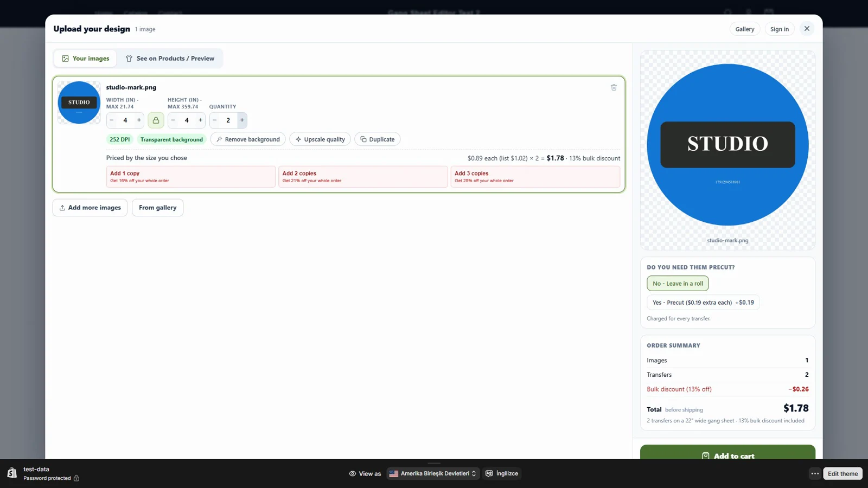Delete studio-mark.png with trash icon
Viewport: 868px width, 488px height.
[x=614, y=87]
